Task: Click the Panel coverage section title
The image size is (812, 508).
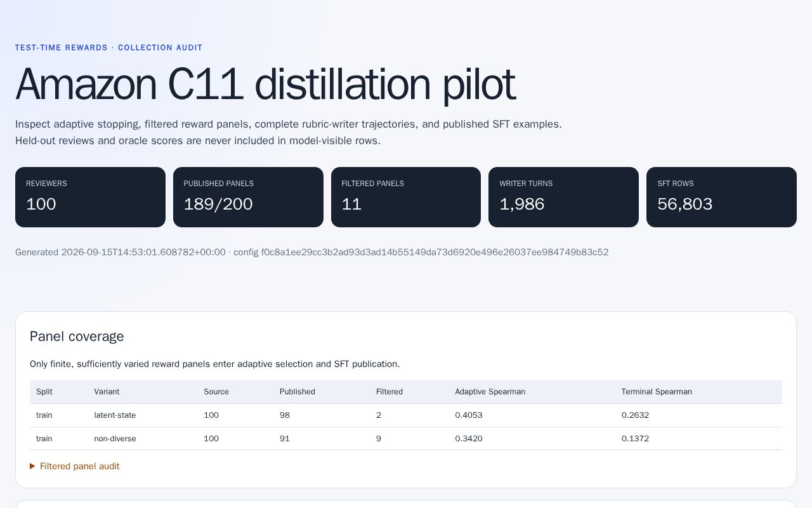Action: point(77,337)
